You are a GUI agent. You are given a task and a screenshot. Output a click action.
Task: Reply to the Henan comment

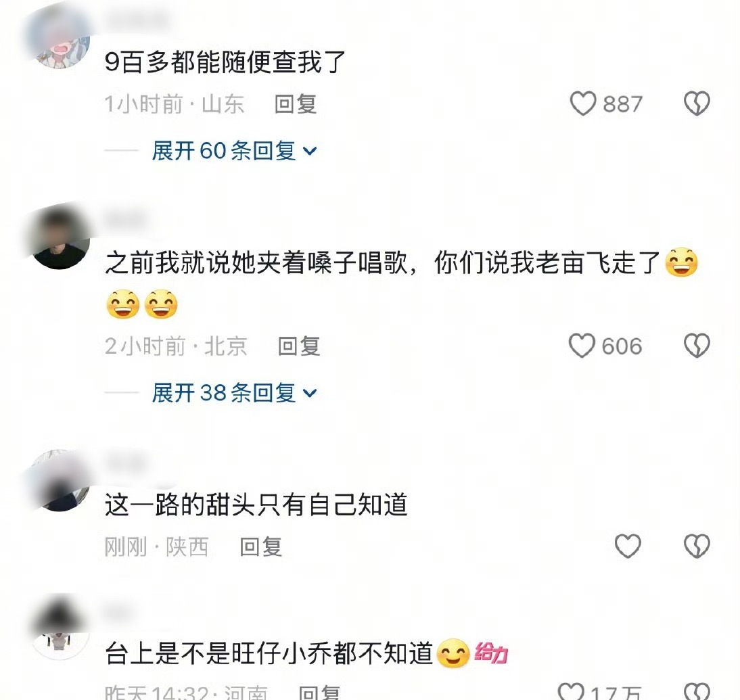[x=319, y=693]
